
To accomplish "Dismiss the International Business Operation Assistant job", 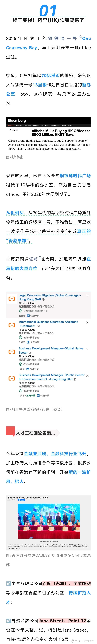I will coord(87,323).
